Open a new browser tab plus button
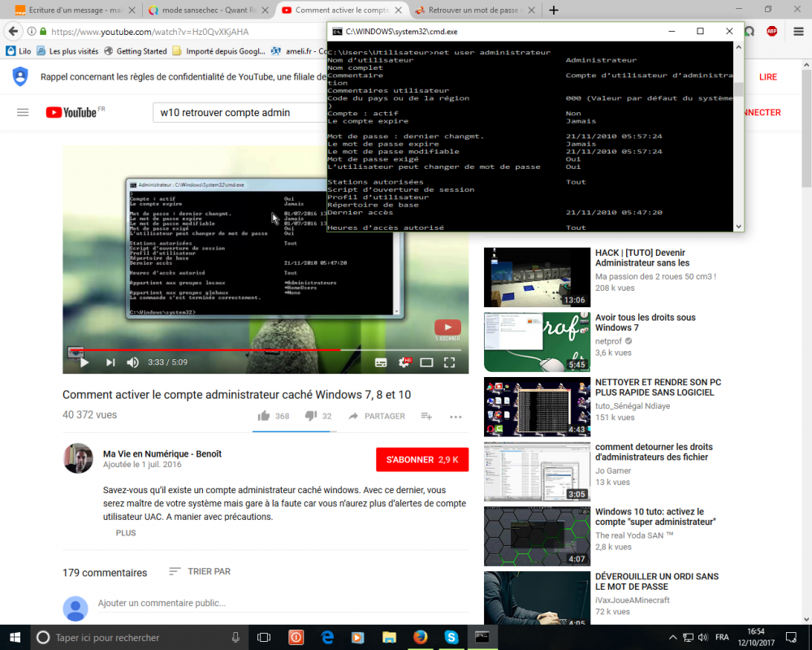The height and width of the screenshot is (650, 812). coord(554,10)
